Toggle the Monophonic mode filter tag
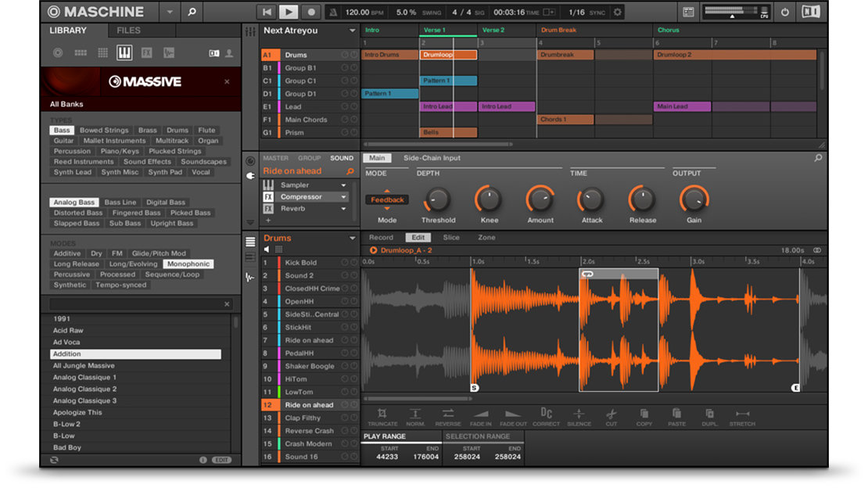This screenshot has width=868, height=488. [x=188, y=264]
